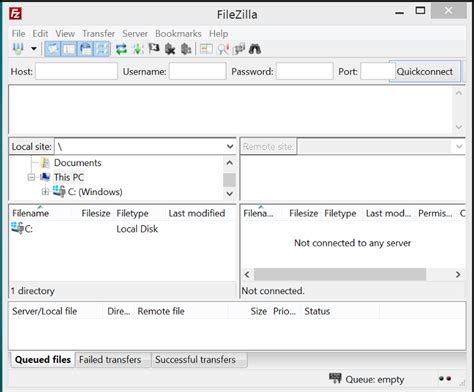
Task: Click the Quickconnect button
Action: point(425,71)
